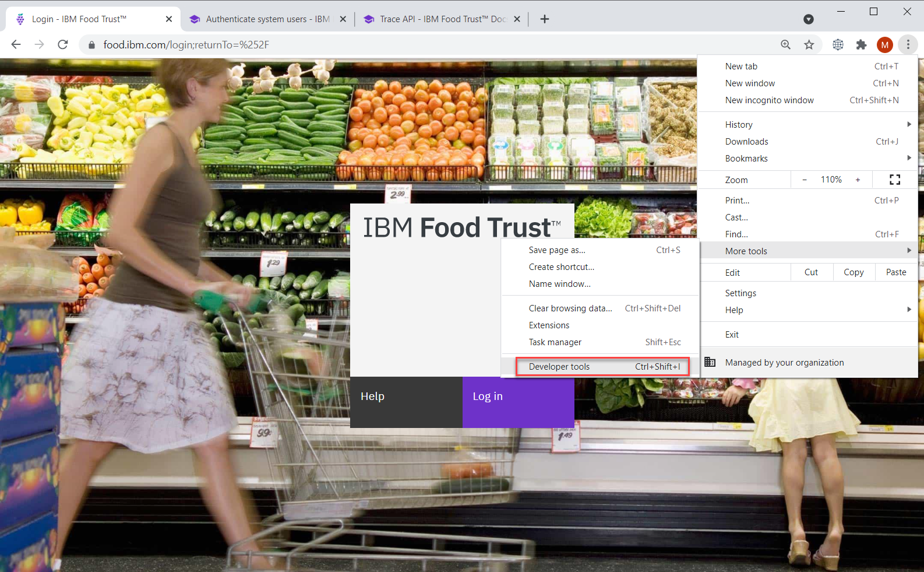This screenshot has height=572, width=924.
Task: Click the tab search down-arrow icon
Action: click(x=809, y=19)
